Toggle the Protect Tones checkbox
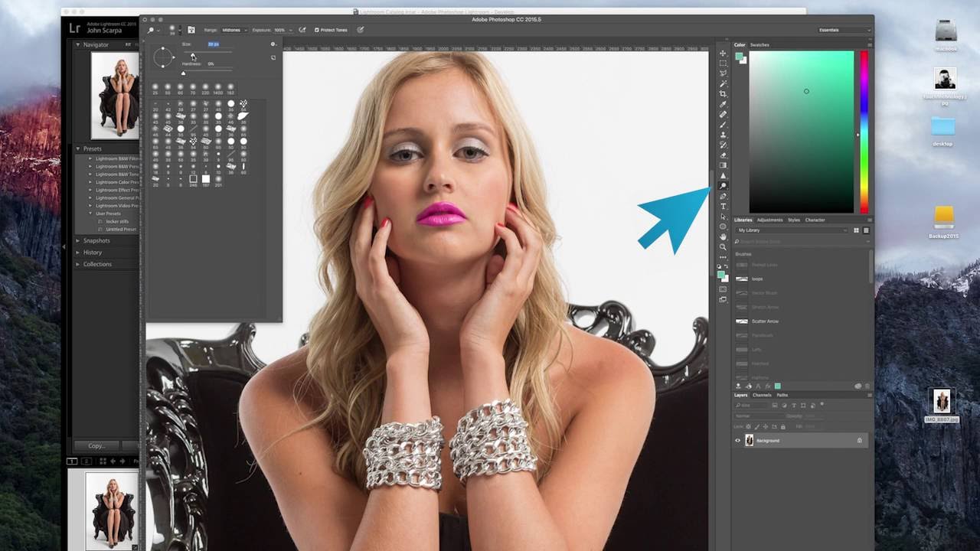The image size is (980, 551). [x=317, y=30]
